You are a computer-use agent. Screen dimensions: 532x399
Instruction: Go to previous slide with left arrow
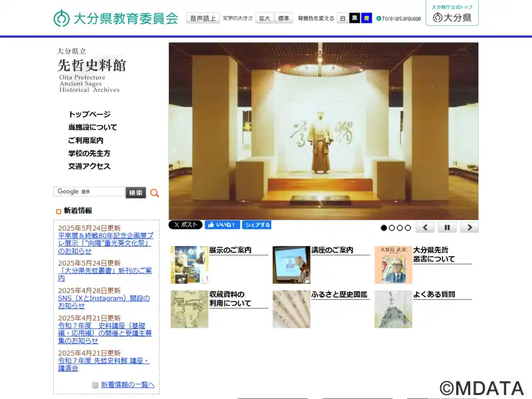tap(425, 227)
